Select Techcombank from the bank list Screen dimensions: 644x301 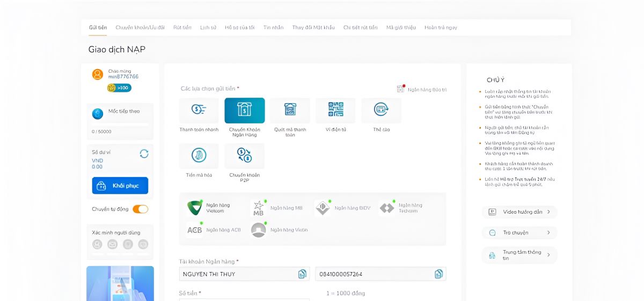[401, 208]
